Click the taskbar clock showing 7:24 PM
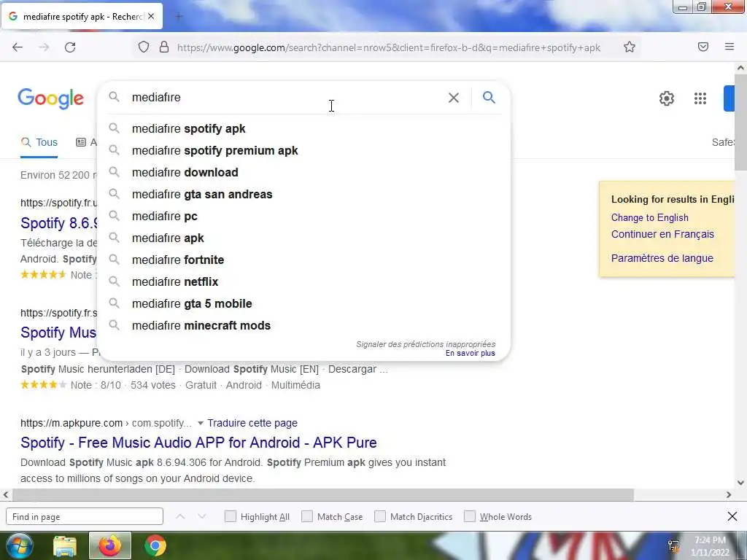The image size is (747, 560). tap(710, 545)
